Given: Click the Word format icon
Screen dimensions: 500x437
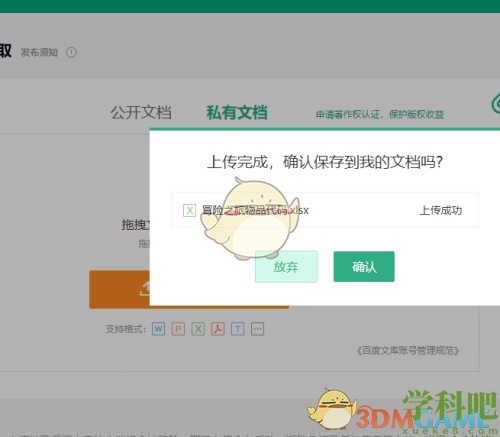Looking at the screenshot, I should tap(158, 329).
